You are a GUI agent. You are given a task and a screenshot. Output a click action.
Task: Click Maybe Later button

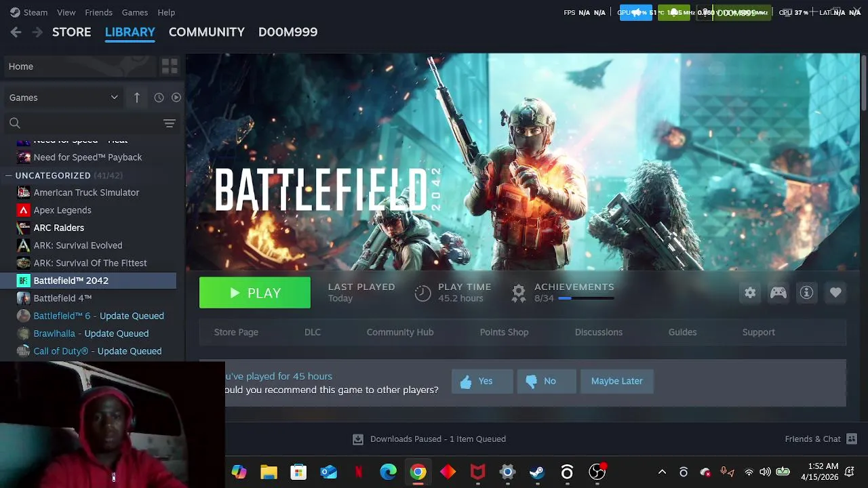pyautogui.click(x=616, y=382)
